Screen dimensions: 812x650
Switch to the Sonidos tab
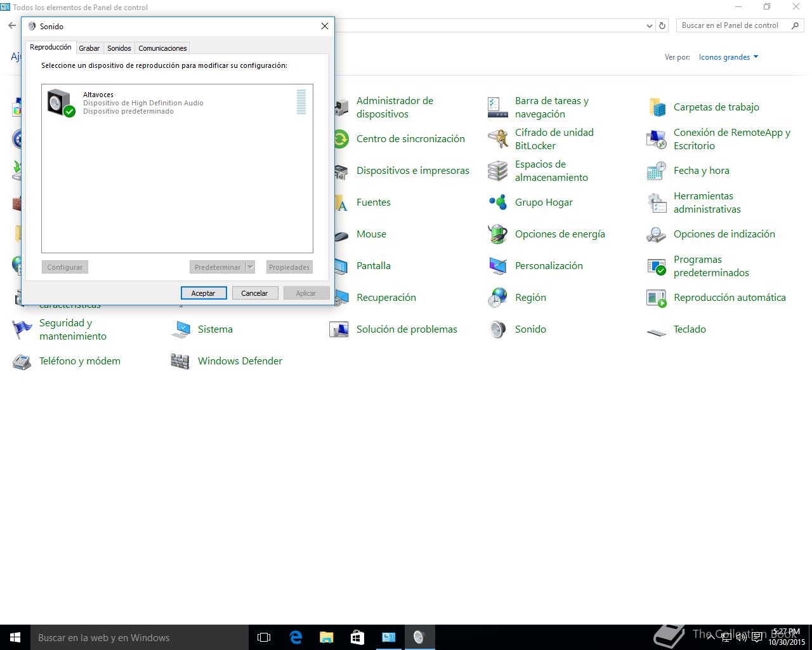(119, 48)
